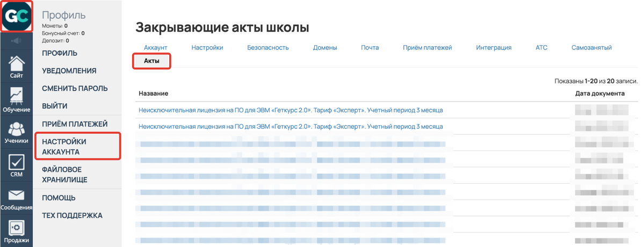Open УВЕДОМЛЕНИЯ menu item

pos(69,71)
